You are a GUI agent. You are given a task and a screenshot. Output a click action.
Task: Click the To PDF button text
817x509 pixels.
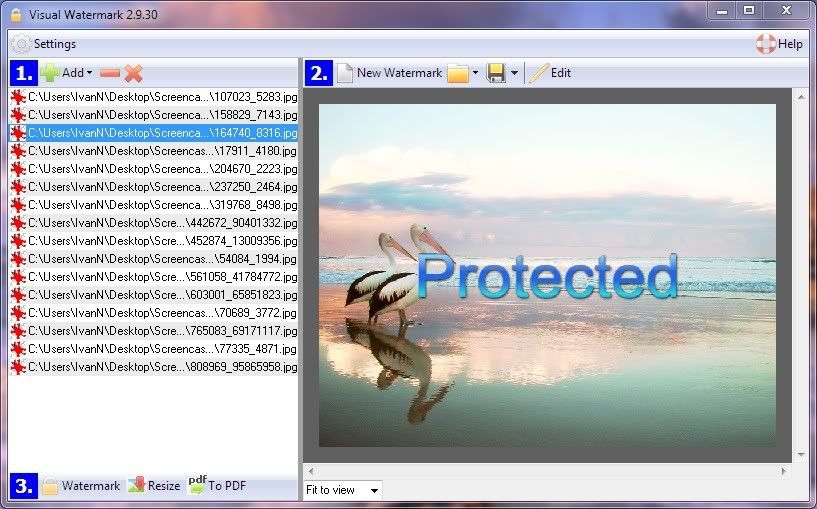tap(227, 486)
